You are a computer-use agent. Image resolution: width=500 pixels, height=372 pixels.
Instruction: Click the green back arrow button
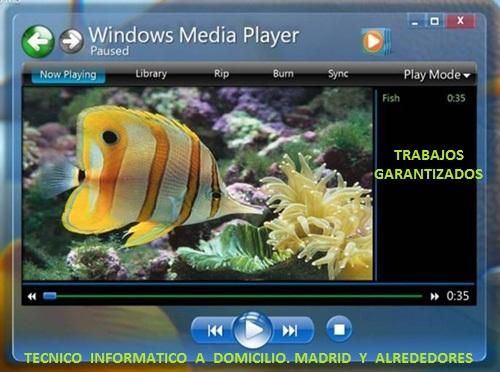pos(38,41)
